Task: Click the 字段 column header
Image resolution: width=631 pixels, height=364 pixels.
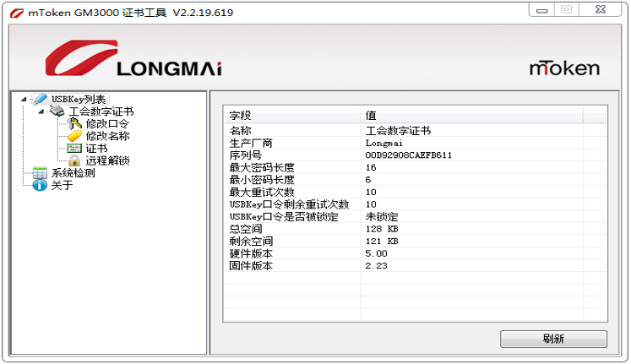Action: point(291,116)
